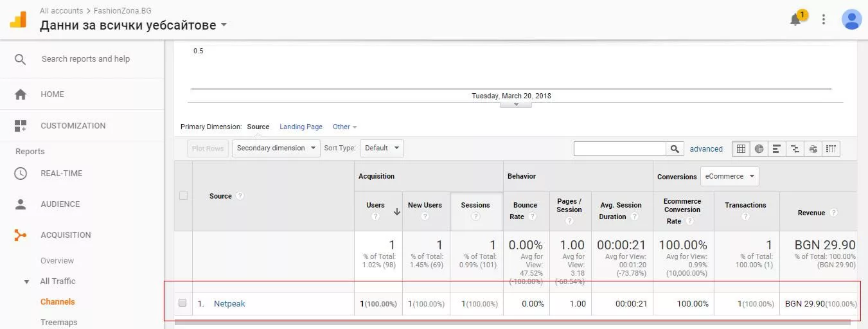Click the Real-Time clock icon
868x329 pixels.
coord(21,173)
